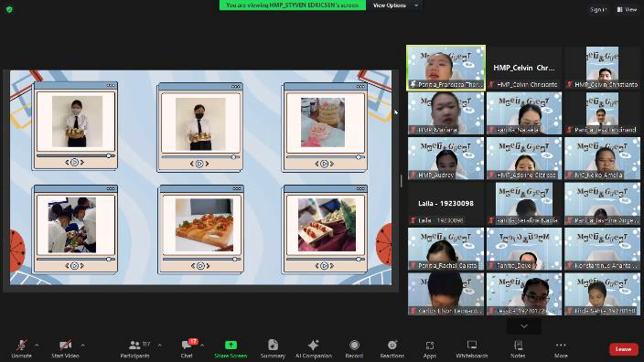Image resolution: width=644 pixels, height=362 pixels.
Task: Open the Reactions menu
Action: (x=392, y=349)
